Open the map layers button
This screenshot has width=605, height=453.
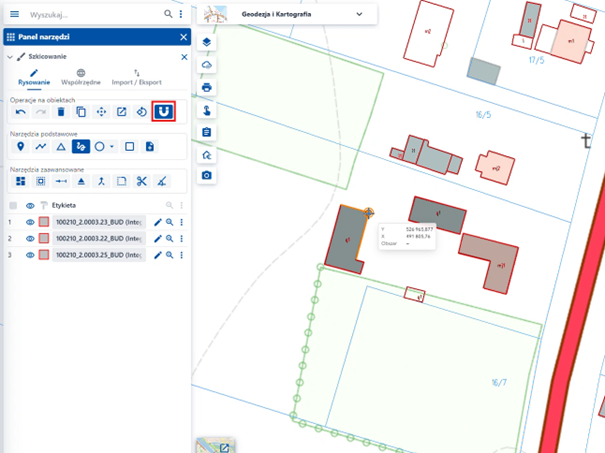[x=206, y=43]
